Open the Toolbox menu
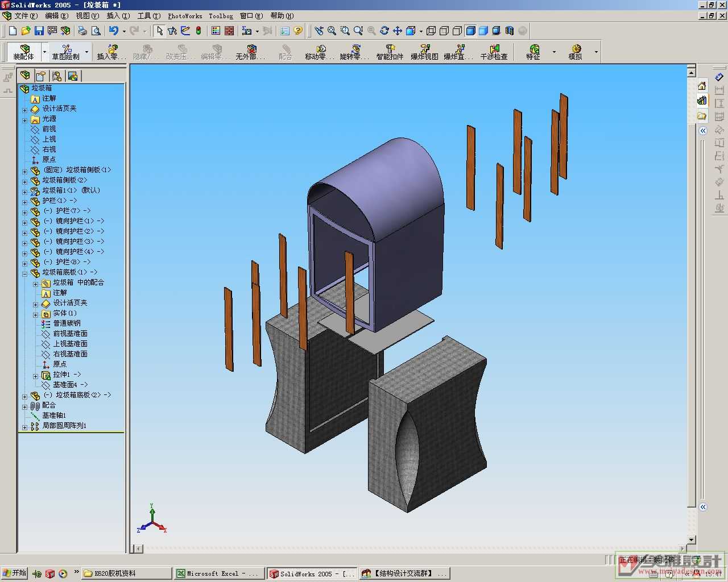Screen dimensions: 728x582 [x=221, y=16]
